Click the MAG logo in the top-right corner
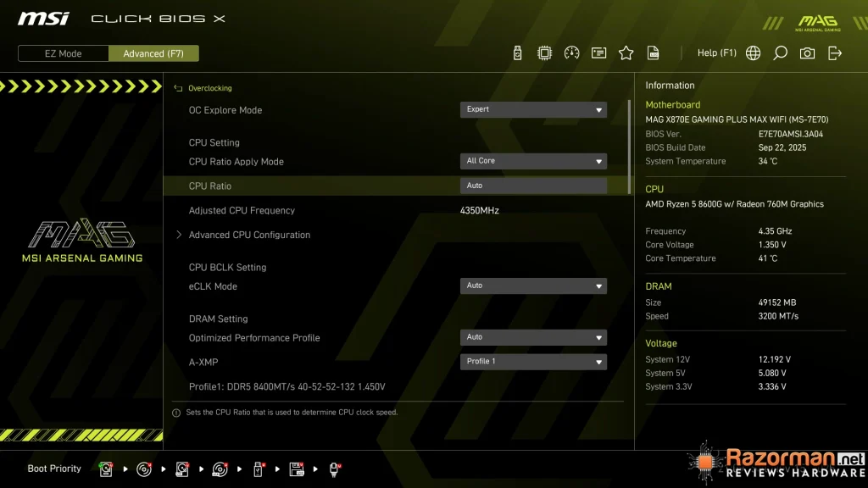Image resolution: width=868 pixels, height=488 pixels. click(818, 23)
